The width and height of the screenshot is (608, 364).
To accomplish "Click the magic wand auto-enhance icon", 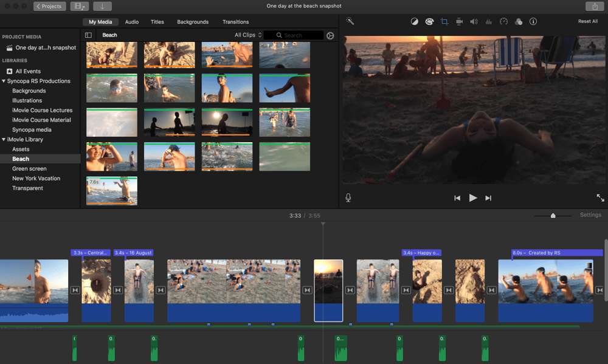I will [350, 21].
